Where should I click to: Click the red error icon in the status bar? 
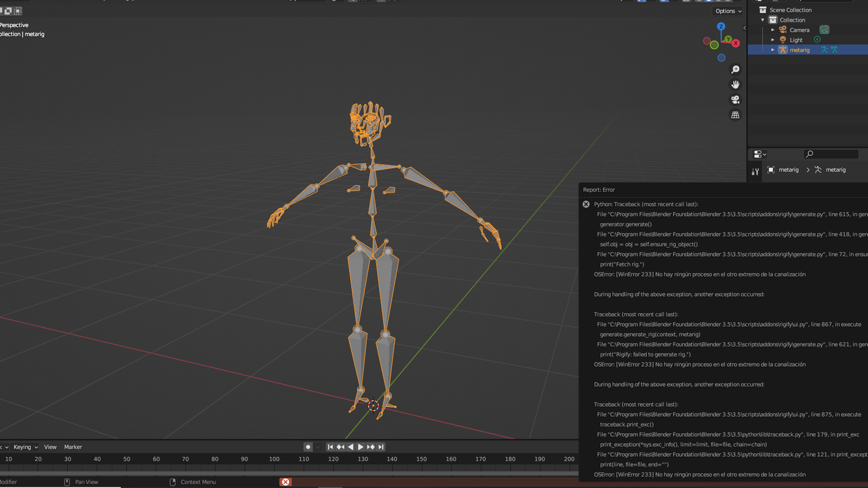point(285,482)
